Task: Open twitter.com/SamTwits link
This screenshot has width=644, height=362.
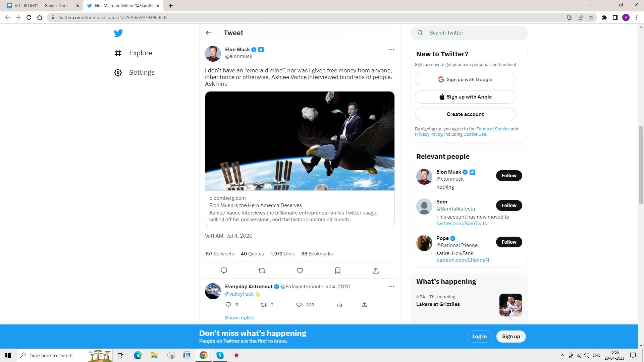Action: point(462,224)
